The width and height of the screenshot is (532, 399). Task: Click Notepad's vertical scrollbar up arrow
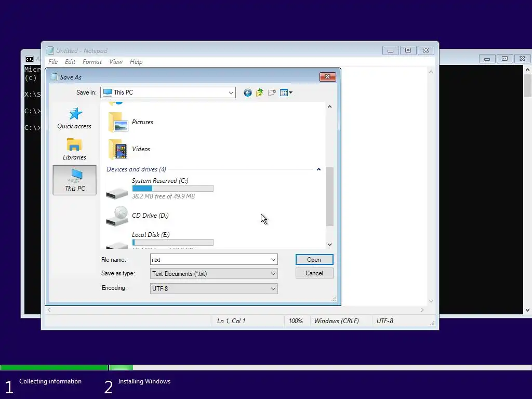pos(431,72)
